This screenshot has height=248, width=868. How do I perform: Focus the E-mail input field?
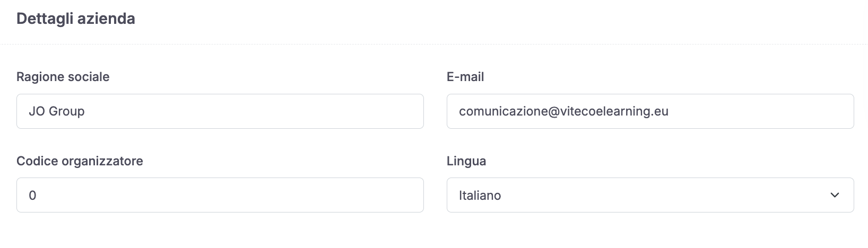[650, 111]
